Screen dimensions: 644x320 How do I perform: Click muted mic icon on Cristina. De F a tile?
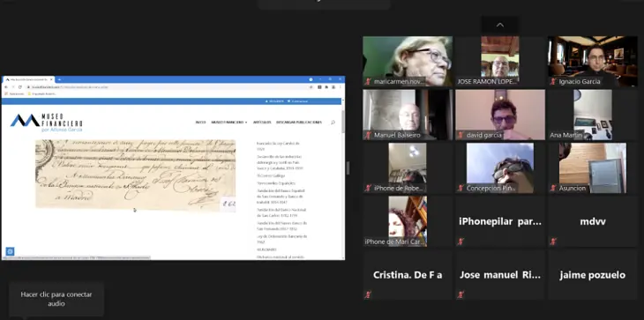368,294
